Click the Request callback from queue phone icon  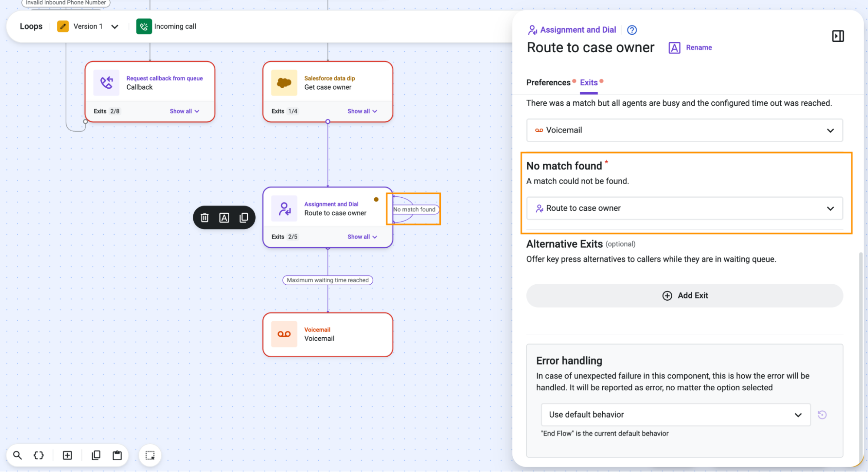106,83
